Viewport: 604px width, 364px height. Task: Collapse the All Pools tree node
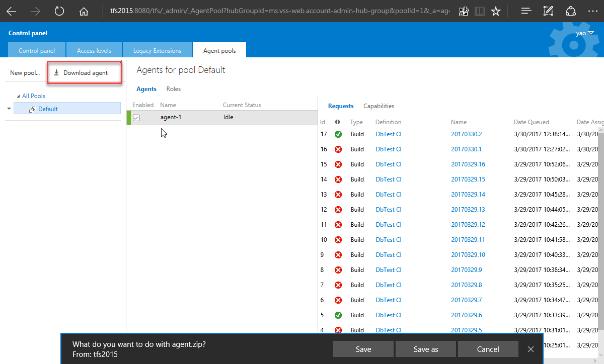pyautogui.click(x=19, y=96)
